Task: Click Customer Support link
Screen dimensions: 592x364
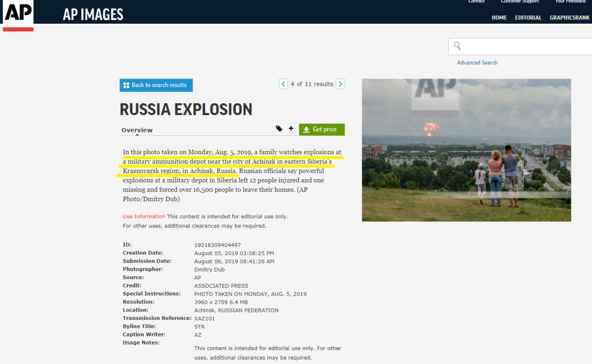Action: click(x=520, y=2)
